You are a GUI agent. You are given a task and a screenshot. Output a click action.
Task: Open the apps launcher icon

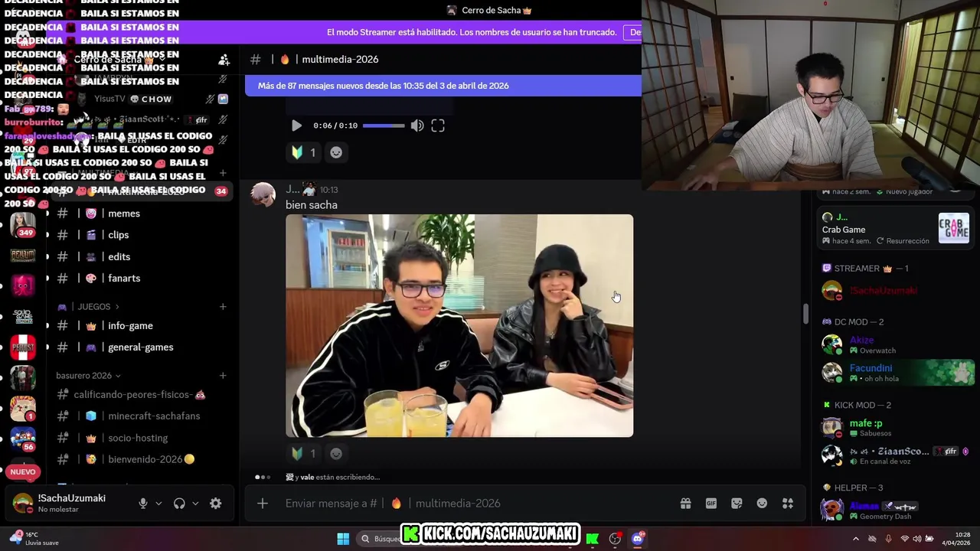788,503
